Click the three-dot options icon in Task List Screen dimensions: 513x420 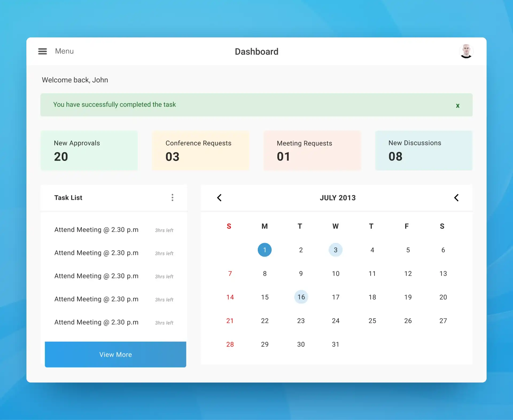click(x=172, y=197)
